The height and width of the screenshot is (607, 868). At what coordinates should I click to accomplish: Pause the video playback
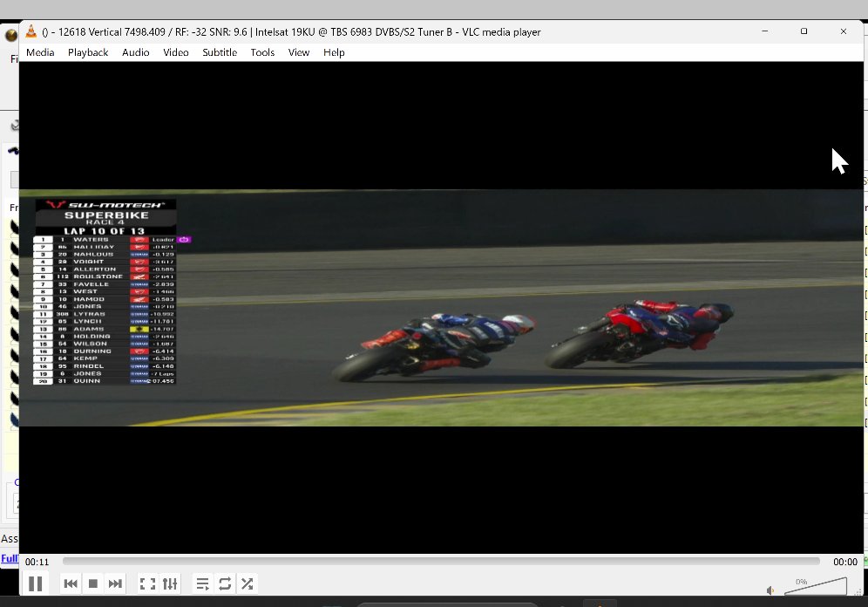point(35,583)
